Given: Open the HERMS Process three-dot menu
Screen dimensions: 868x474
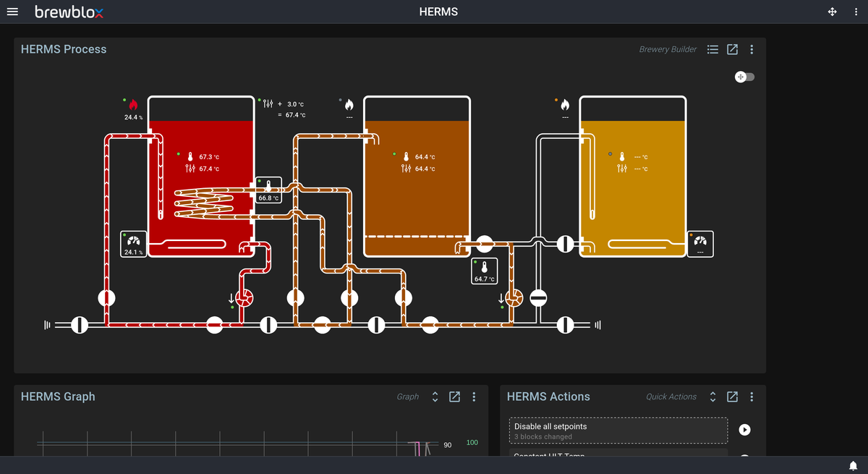Looking at the screenshot, I should coord(752,49).
